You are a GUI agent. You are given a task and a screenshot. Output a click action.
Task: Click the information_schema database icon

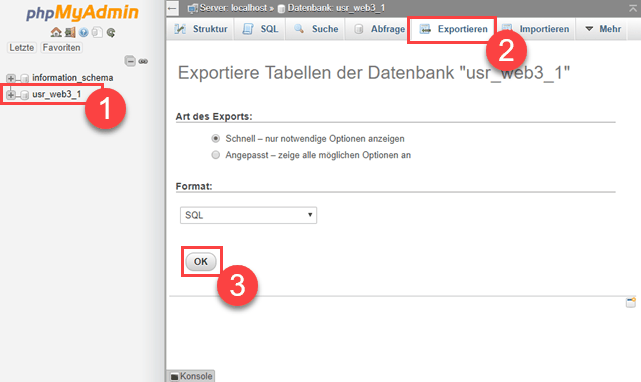(25, 78)
